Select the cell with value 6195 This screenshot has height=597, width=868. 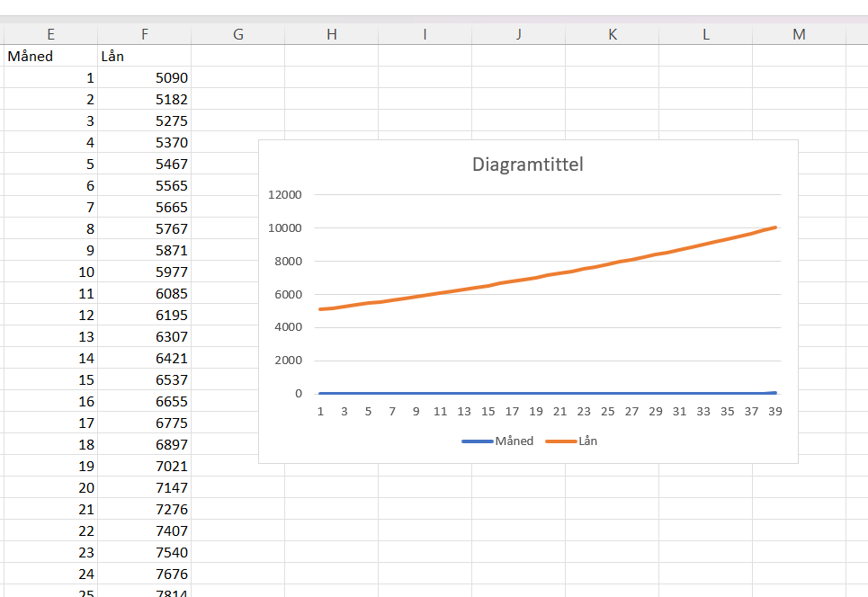[x=144, y=315]
